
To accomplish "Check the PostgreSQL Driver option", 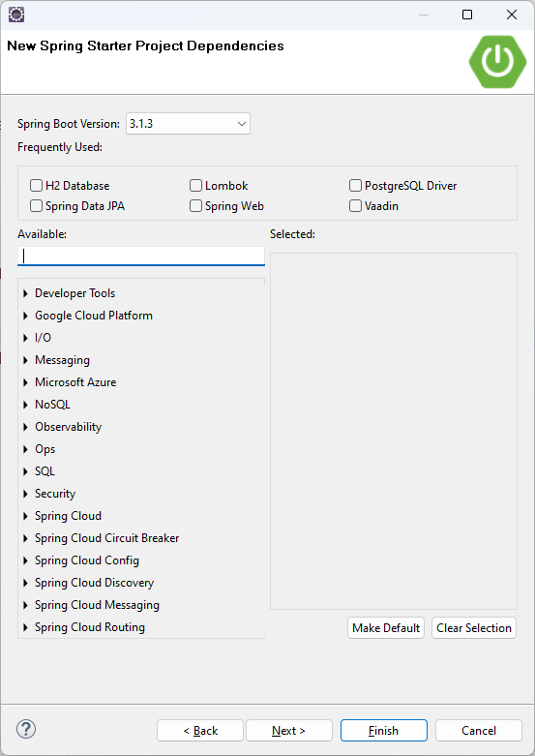I will coord(355,185).
